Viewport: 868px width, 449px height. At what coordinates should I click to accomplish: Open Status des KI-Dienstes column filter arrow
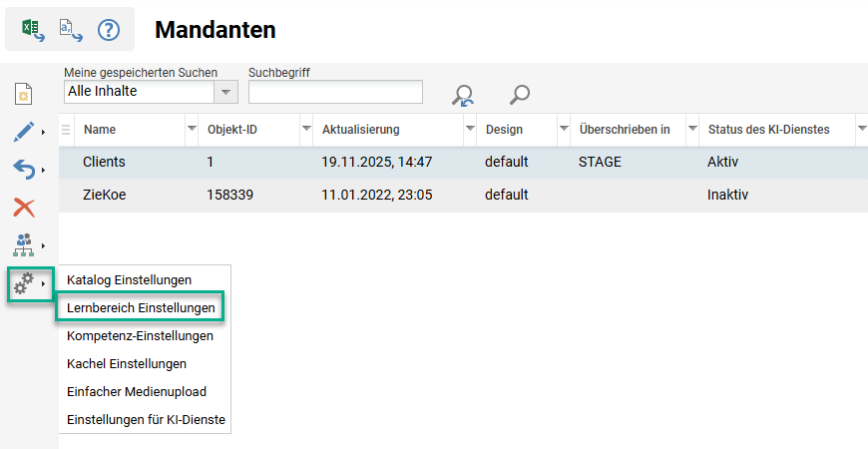click(861, 129)
